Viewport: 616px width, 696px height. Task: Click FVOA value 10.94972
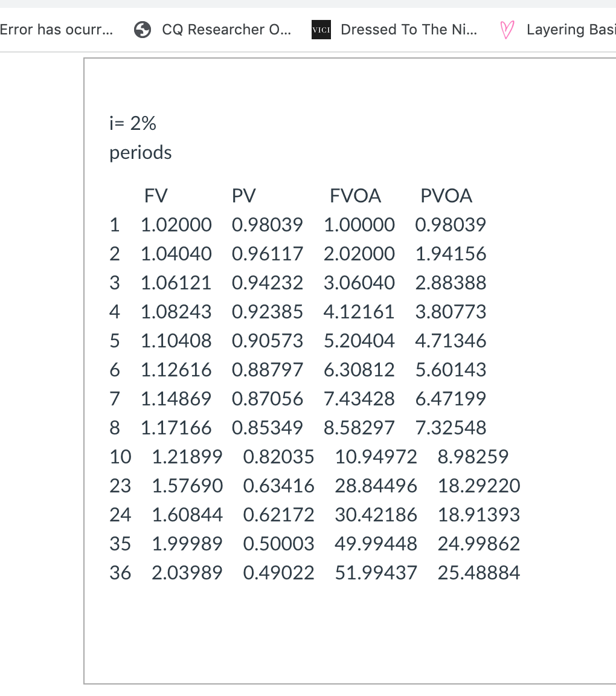click(376, 457)
